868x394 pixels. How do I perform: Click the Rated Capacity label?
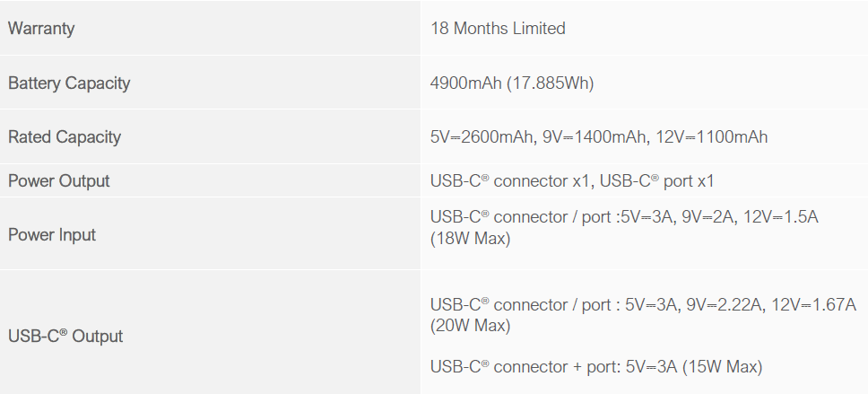pyautogui.click(x=65, y=136)
